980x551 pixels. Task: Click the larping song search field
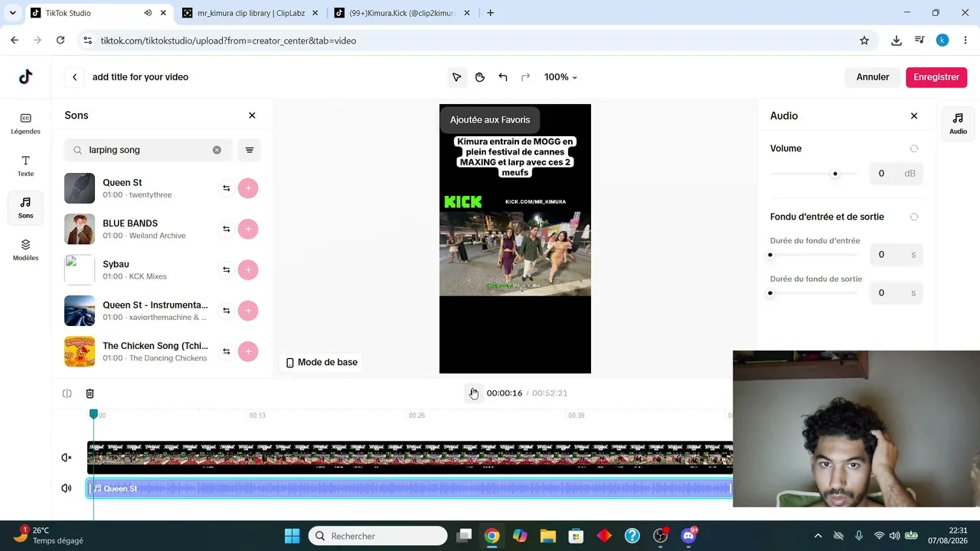coord(148,150)
